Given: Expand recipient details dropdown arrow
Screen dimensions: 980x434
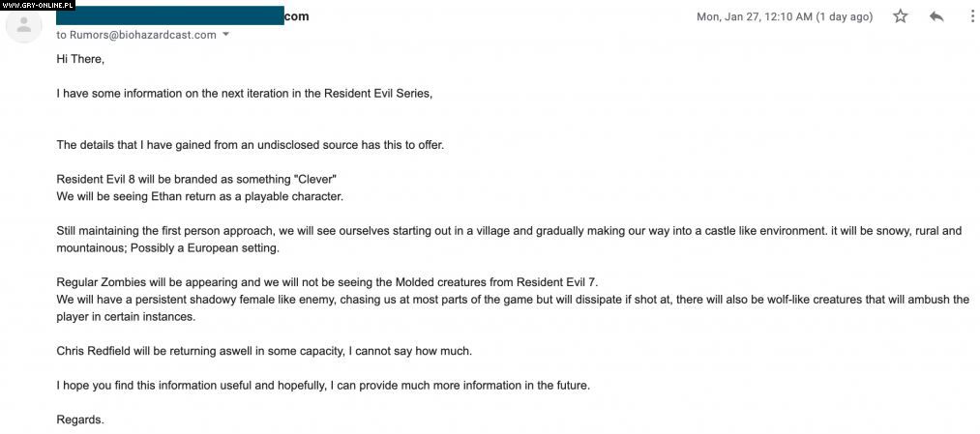Looking at the screenshot, I should tap(226, 35).
